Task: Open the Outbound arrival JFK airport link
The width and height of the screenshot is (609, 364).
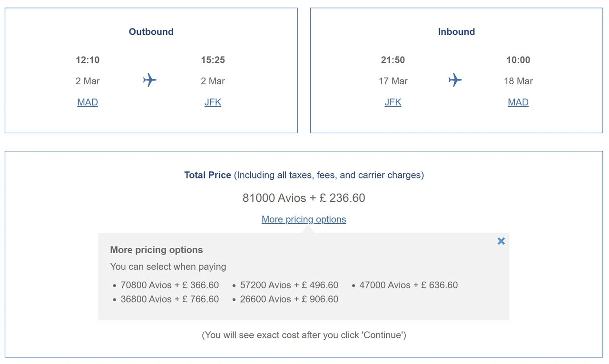Action: click(x=213, y=102)
